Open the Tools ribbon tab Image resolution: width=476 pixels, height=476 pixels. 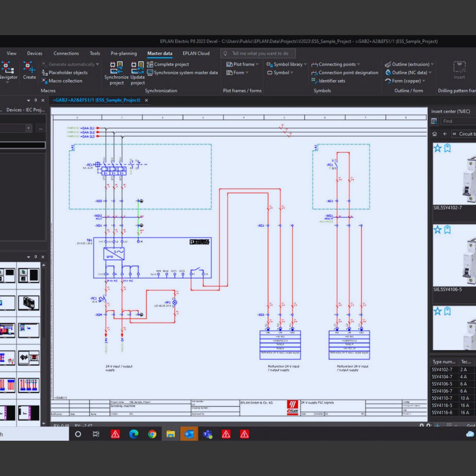tap(95, 53)
